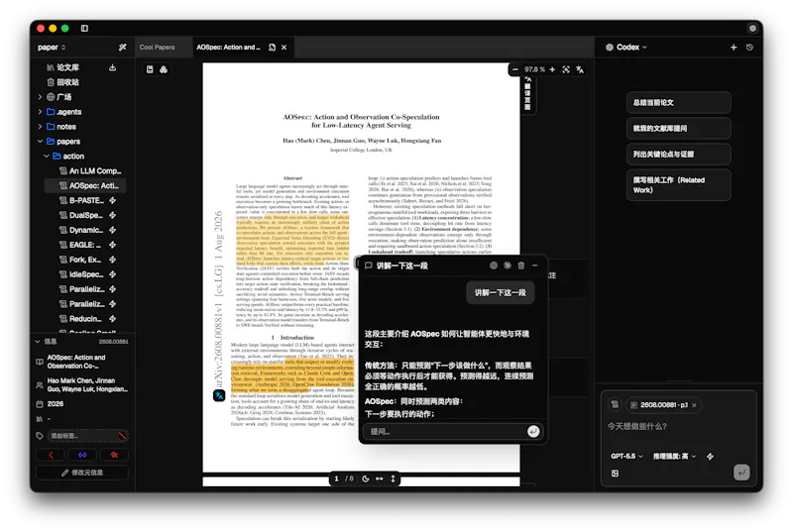Zoom out the PDF with minus button
The width and height of the screenshot is (793, 532).
click(x=514, y=69)
